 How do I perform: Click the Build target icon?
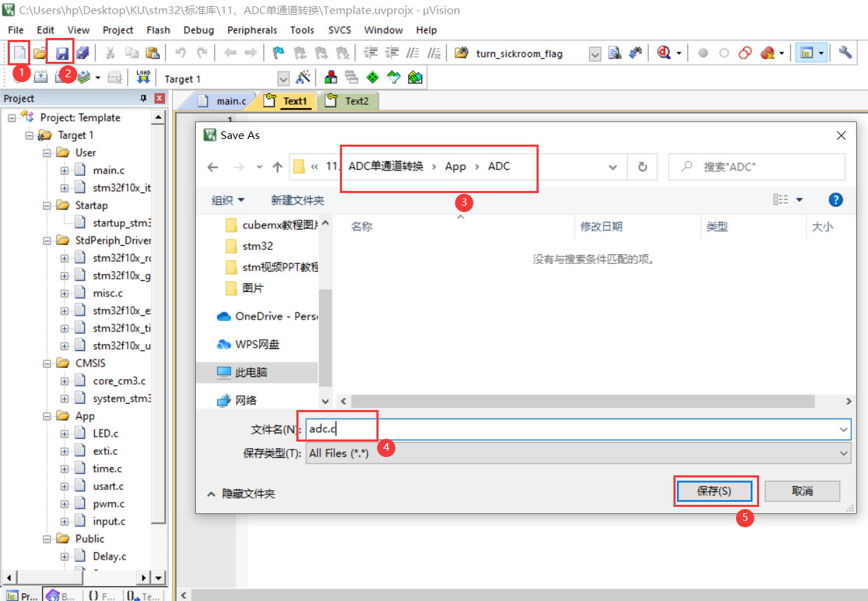click(41, 78)
